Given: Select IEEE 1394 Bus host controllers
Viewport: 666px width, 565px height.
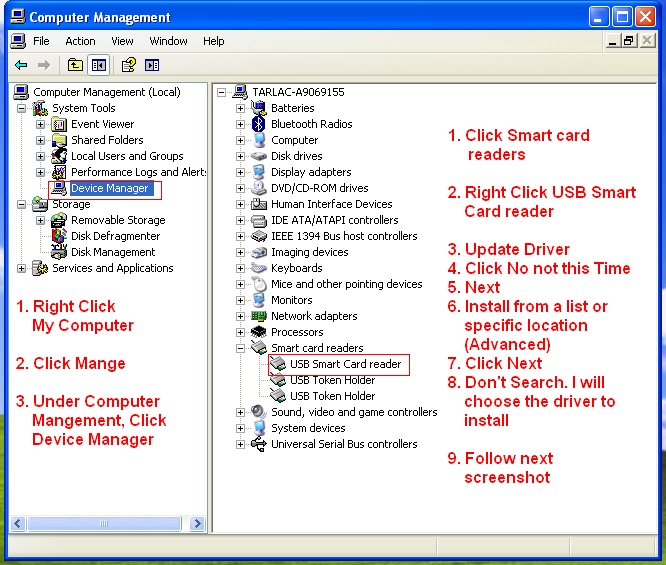Looking at the screenshot, I should [x=344, y=236].
